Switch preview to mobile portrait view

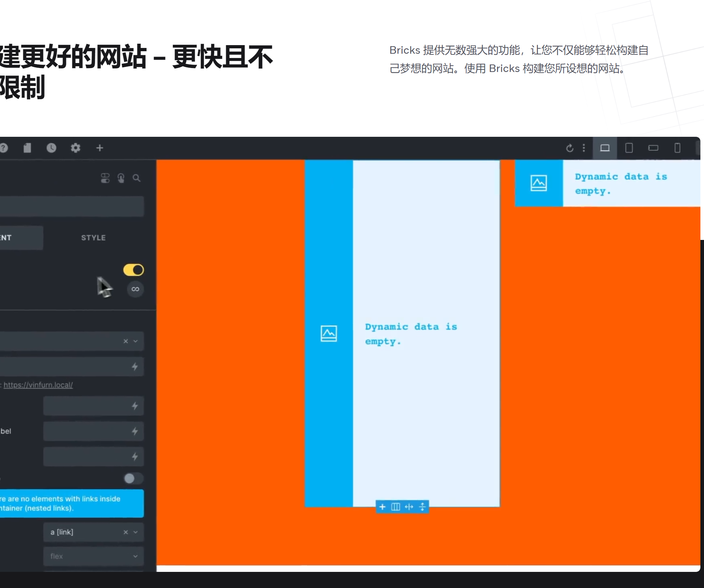coord(678,148)
